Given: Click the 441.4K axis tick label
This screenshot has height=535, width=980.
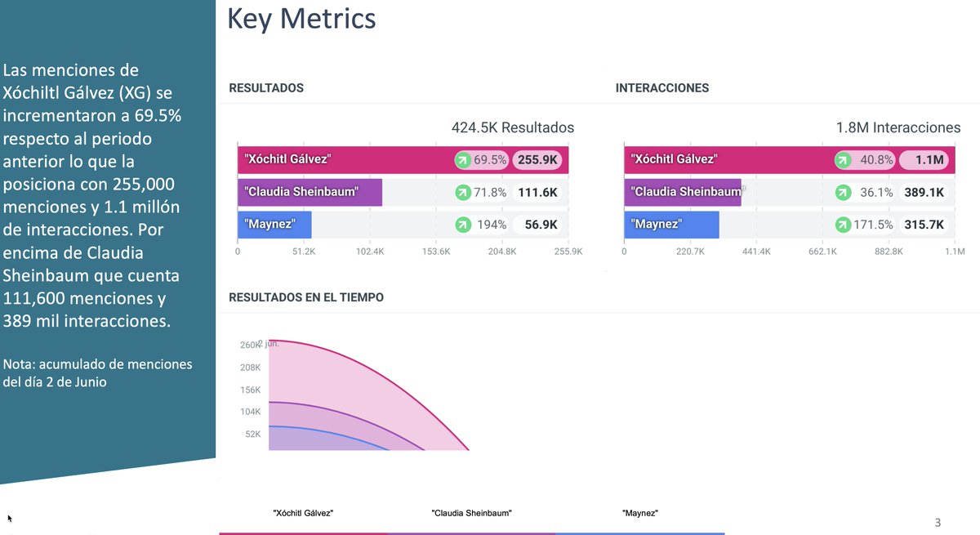Looking at the screenshot, I should point(756,252).
